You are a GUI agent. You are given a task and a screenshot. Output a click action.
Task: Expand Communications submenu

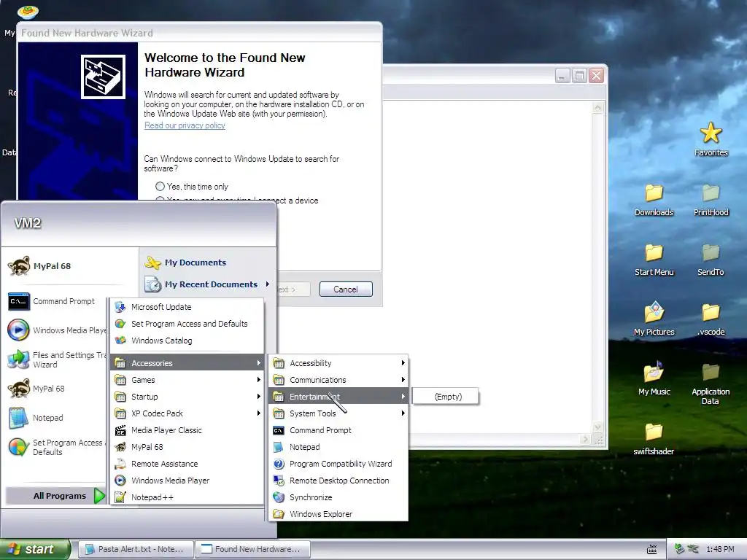(338, 380)
